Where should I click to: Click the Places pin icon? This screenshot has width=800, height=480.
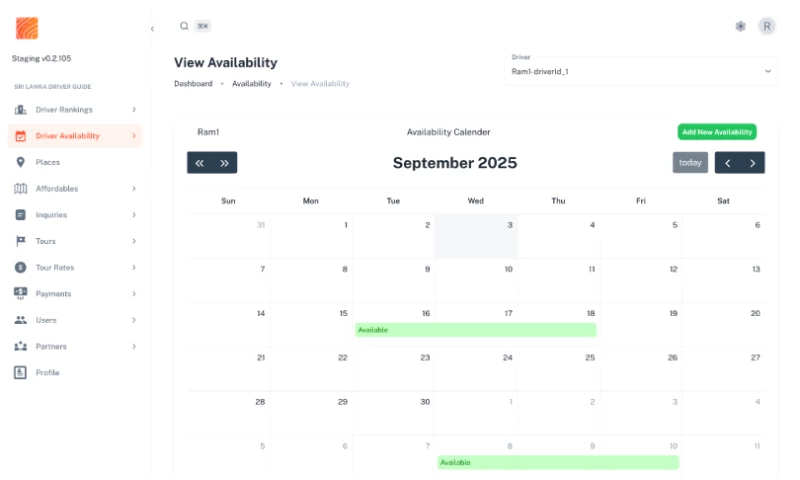coord(20,162)
